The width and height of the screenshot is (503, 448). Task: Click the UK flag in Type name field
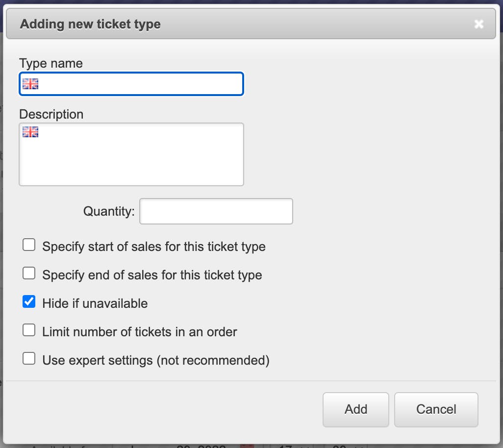[30, 84]
